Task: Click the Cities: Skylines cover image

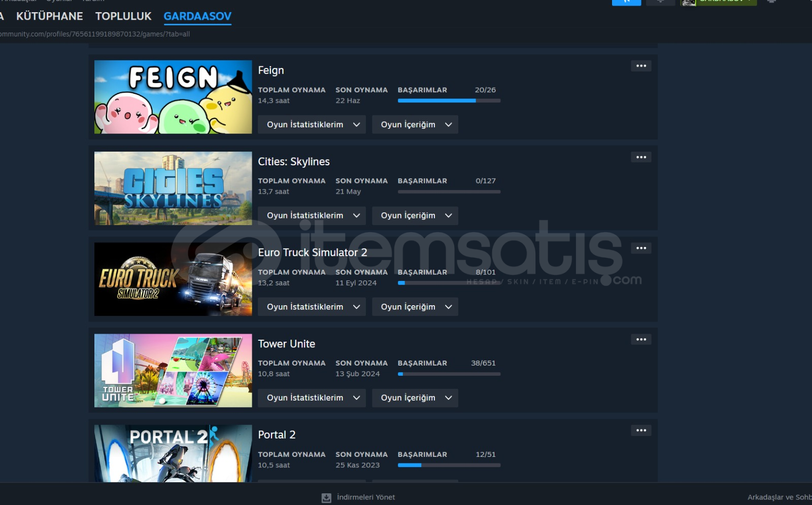Action: 173,188
